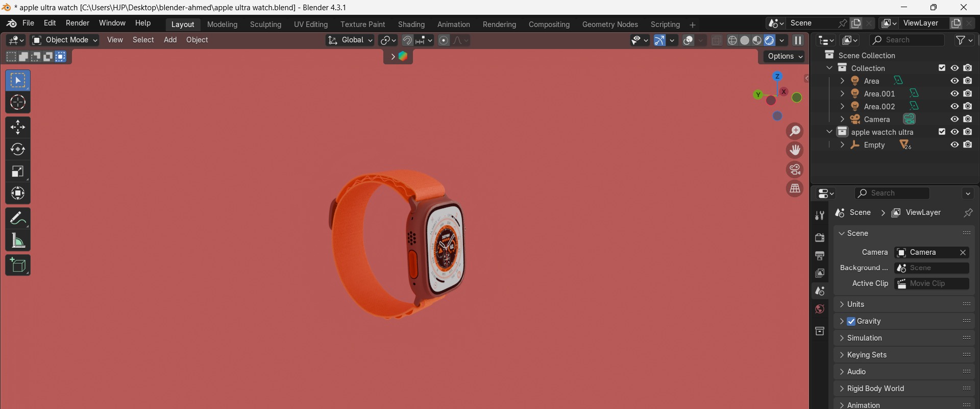Image resolution: width=980 pixels, height=409 pixels.
Task: Open the viewport Options dropdown
Action: click(x=785, y=57)
